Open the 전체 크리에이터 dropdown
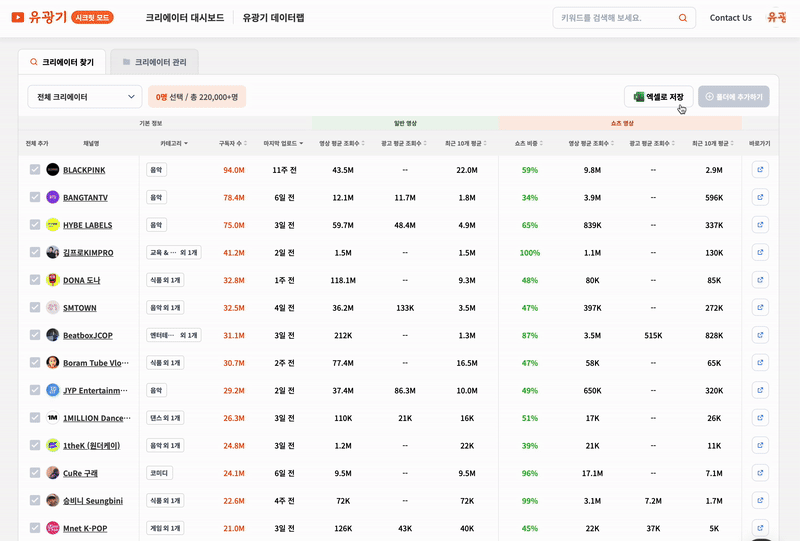 85,97
